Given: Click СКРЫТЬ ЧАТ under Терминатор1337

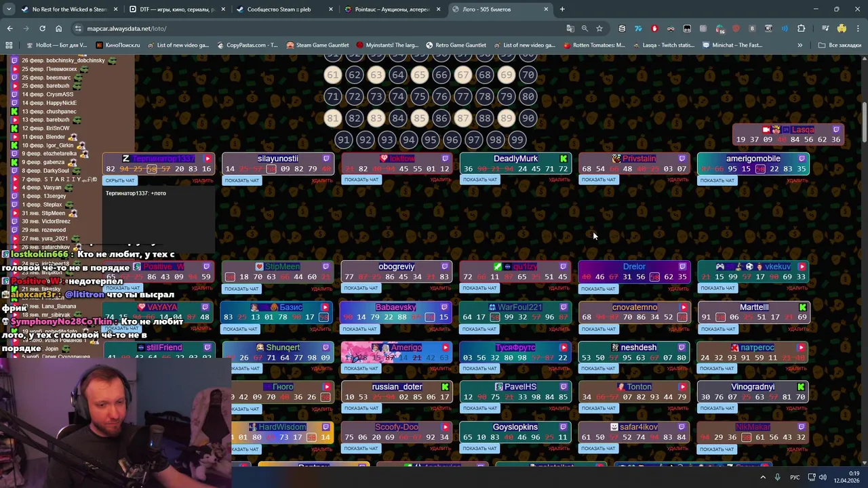Looking at the screenshot, I should tap(121, 180).
